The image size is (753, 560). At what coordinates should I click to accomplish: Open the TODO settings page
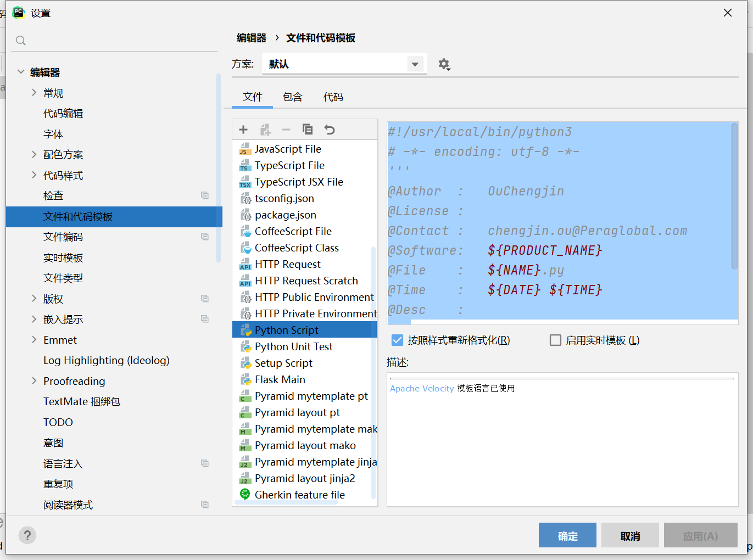click(58, 422)
